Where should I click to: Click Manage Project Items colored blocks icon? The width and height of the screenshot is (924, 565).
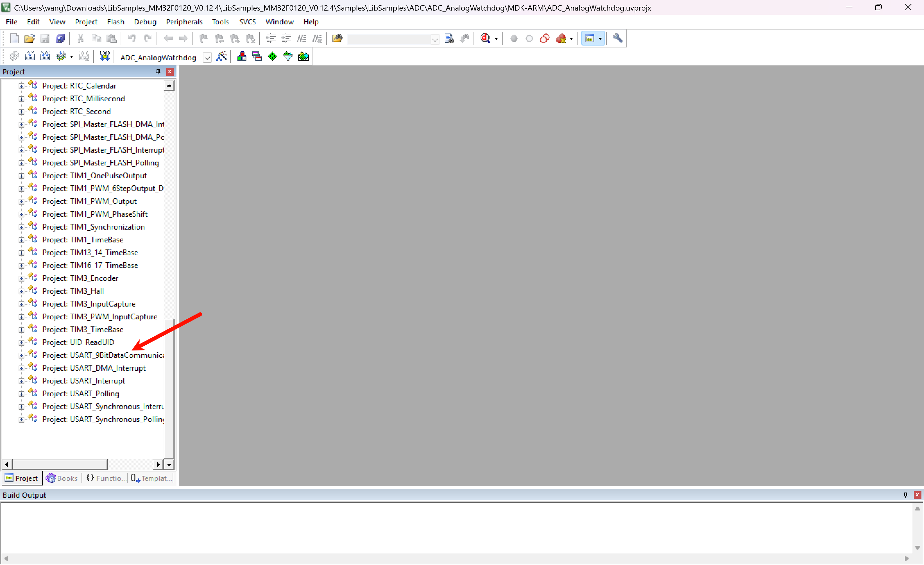point(242,57)
